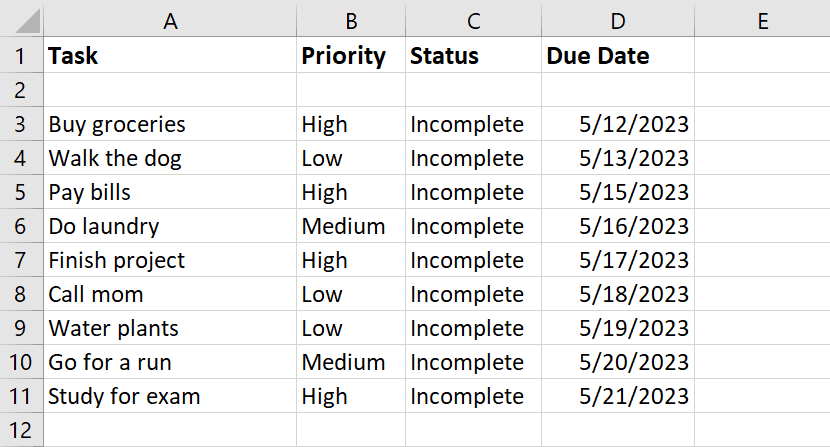The image size is (830, 447).
Task: Select row 1 header
Action: (x=21, y=55)
